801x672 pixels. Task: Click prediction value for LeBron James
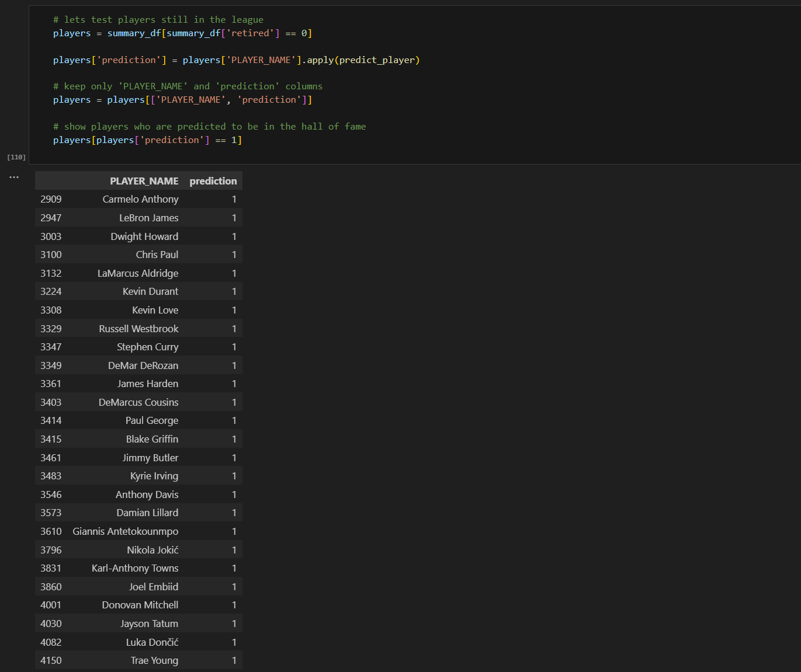[234, 218]
